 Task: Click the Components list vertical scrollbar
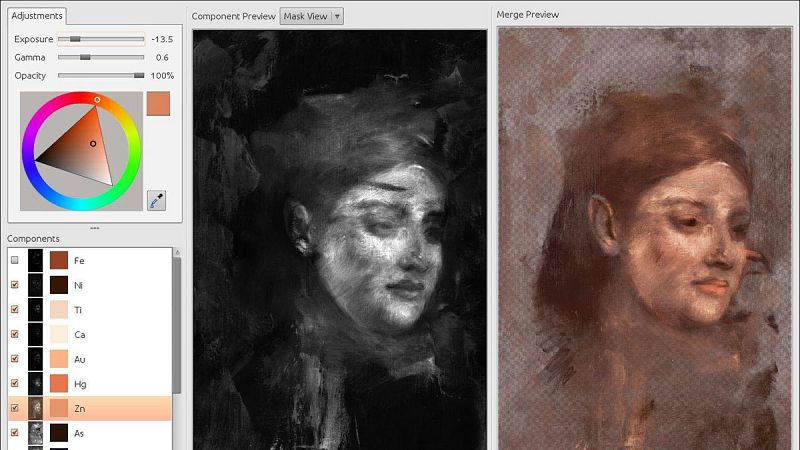coord(177,326)
